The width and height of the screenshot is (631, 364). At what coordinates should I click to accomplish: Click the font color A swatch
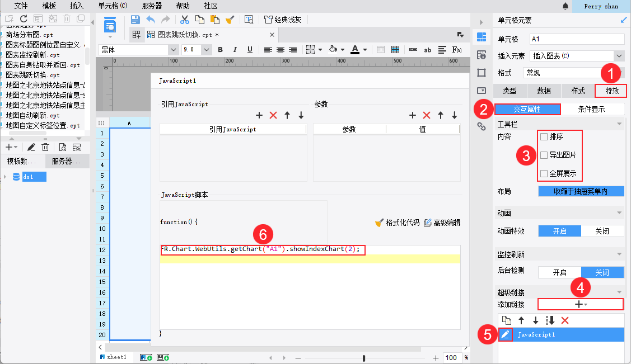click(x=355, y=49)
